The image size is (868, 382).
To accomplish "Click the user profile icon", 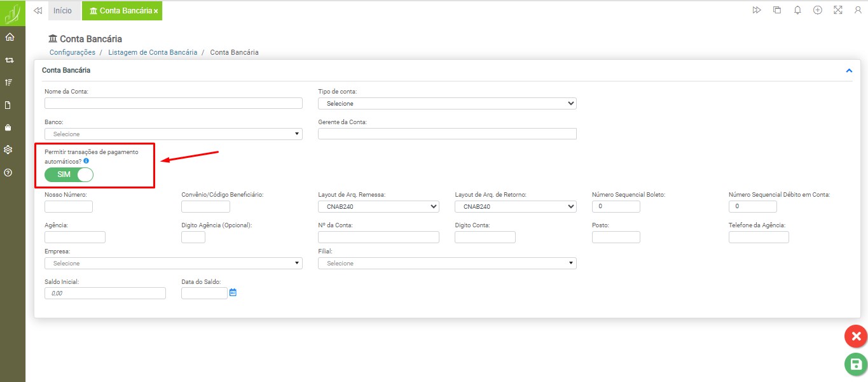I will pyautogui.click(x=858, y=10).
